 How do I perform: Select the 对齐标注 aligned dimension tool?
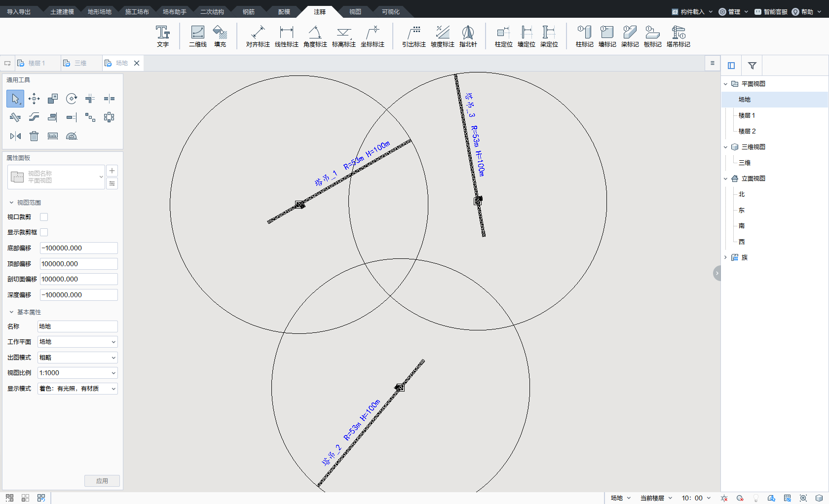258,36
